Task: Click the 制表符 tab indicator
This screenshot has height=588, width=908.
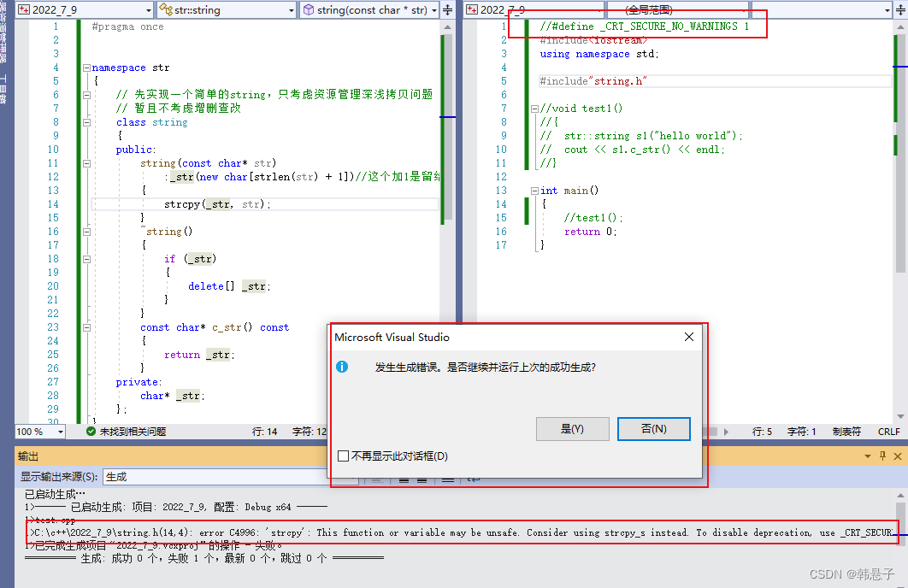Action: [x=846, y=432]
